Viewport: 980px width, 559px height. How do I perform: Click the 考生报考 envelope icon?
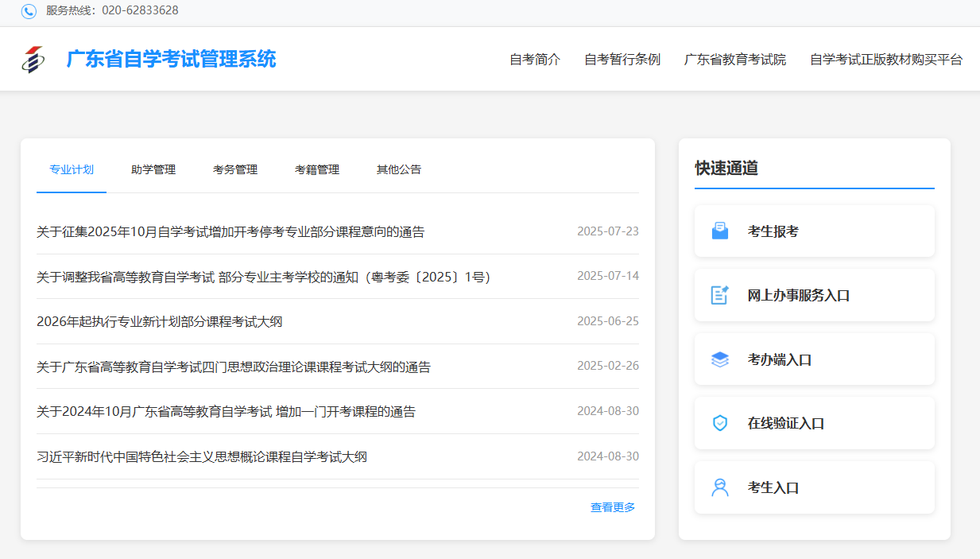pos(719,231)
